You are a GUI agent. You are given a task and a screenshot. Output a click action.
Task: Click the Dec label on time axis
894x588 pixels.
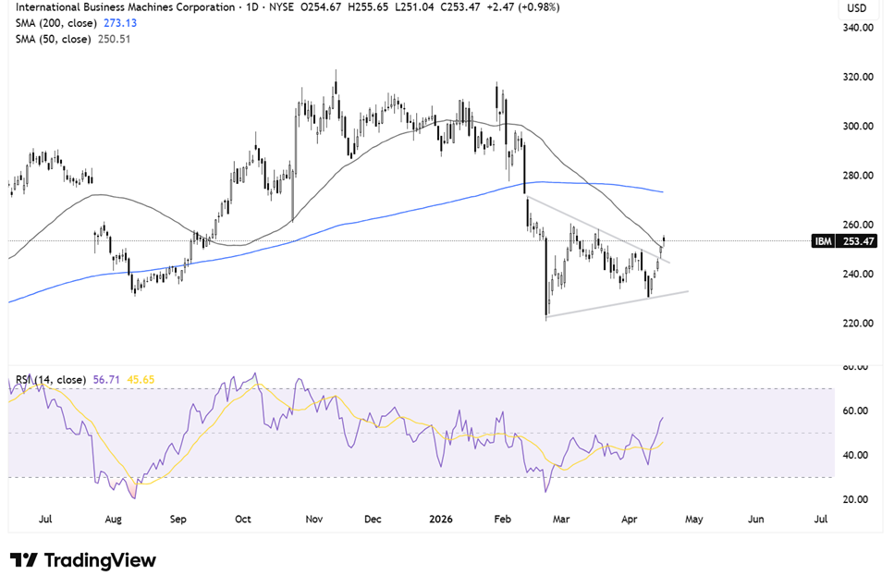pyautogui.click(x=373, y=520)
